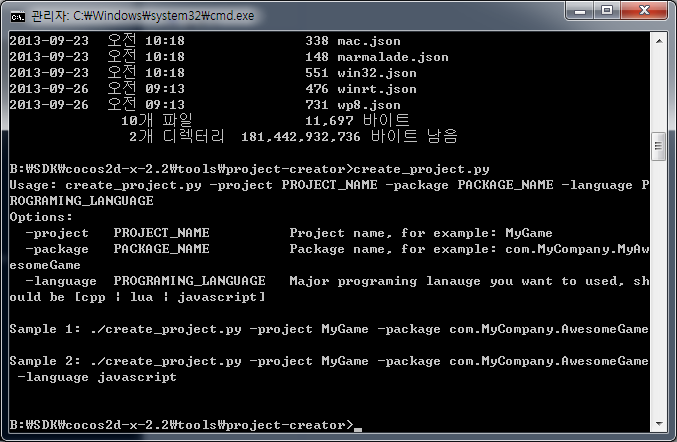Click the -package option row
The image size is (677, 442).
329,257
